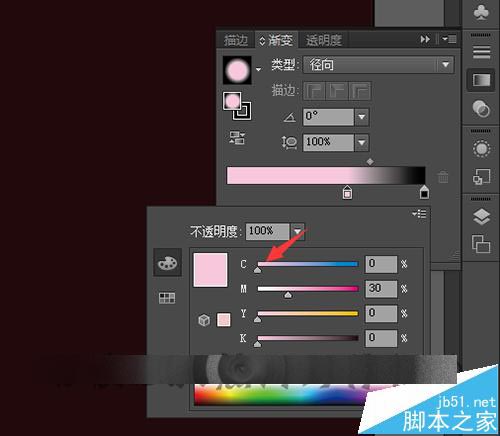Select the black gradient color stop
The image size is (500, 436).
click(x=424, y=192)
